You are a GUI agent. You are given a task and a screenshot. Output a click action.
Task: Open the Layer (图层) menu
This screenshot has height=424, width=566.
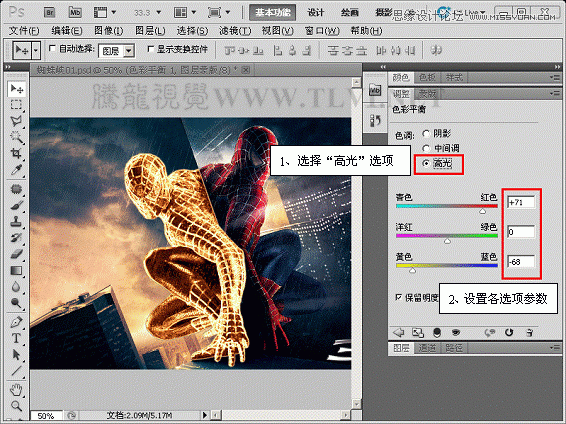150,31
